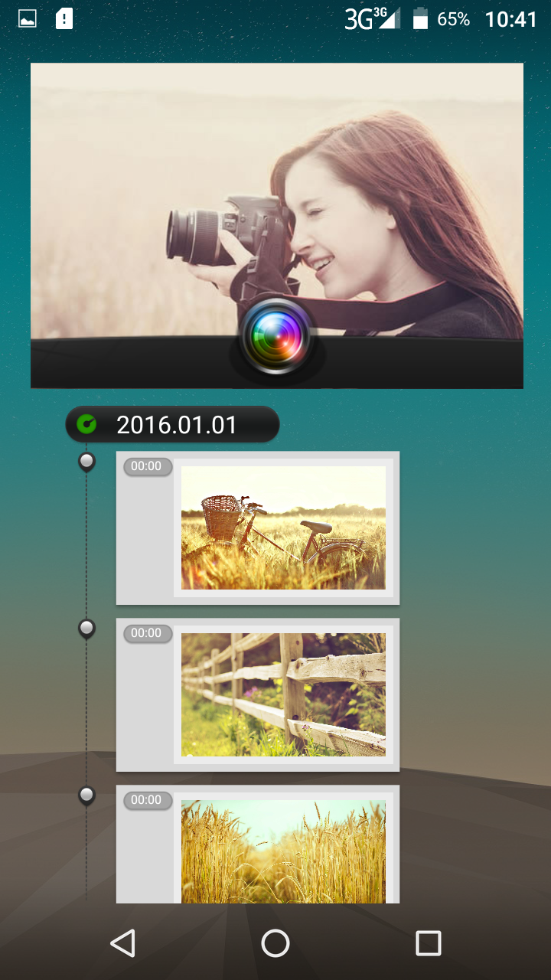Tap the 00:00 time badge on bicycle entry
Viewport: 551px width, 980px height.
[147, 466]
